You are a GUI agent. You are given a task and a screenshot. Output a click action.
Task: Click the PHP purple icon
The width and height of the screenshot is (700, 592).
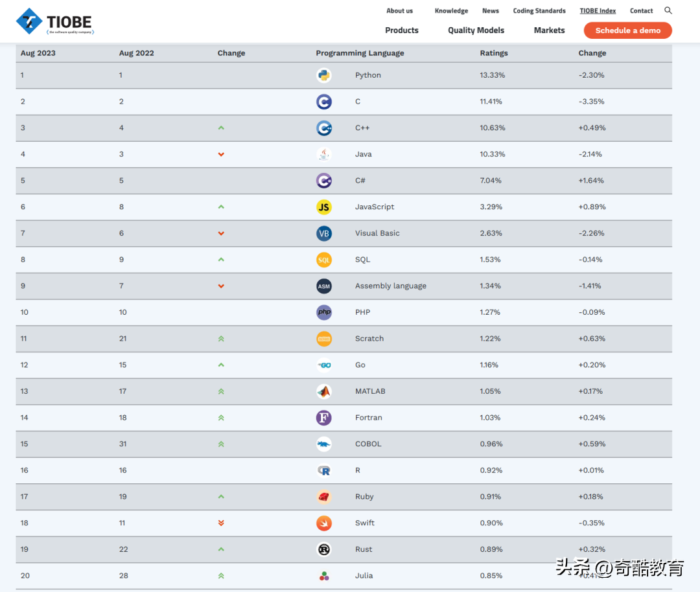(x=323, y=312)
